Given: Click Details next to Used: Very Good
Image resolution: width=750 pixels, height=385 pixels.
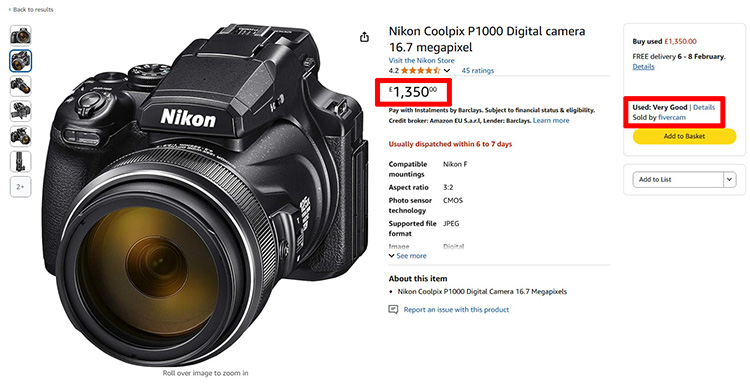Looking at the screenshot, I should click(704, 107).
